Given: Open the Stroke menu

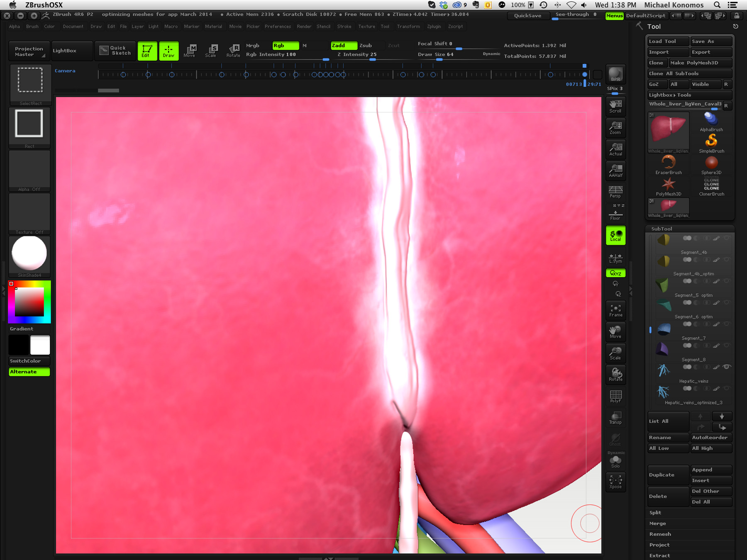Looking at the screenshot, I should coord(344,27).
